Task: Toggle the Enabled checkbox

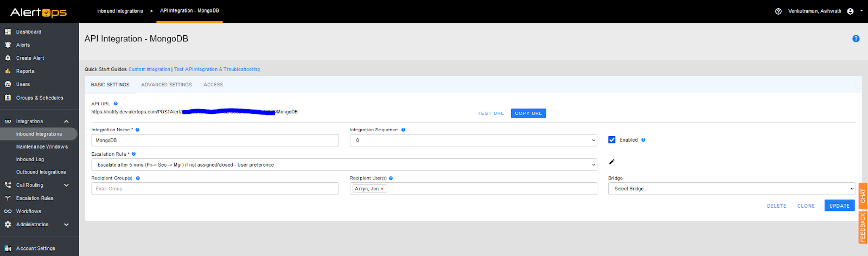Action: point(612,140)
